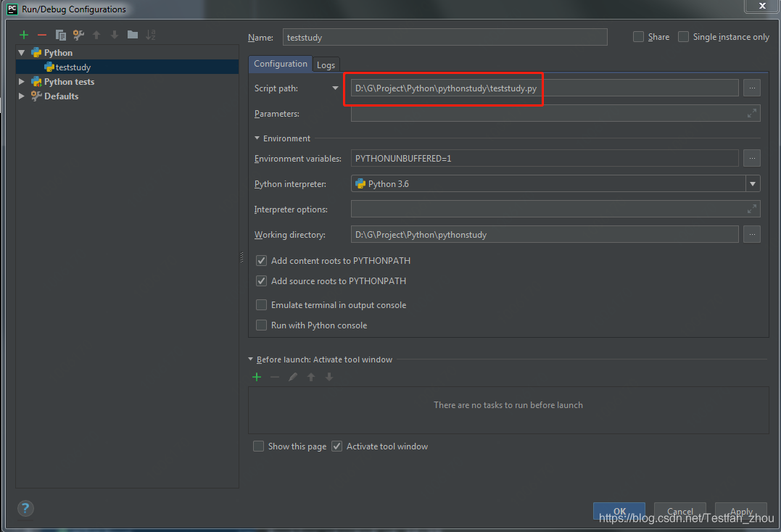Enable Single instance only
This screenshot has height=532, width=781.
coord(683,37)
